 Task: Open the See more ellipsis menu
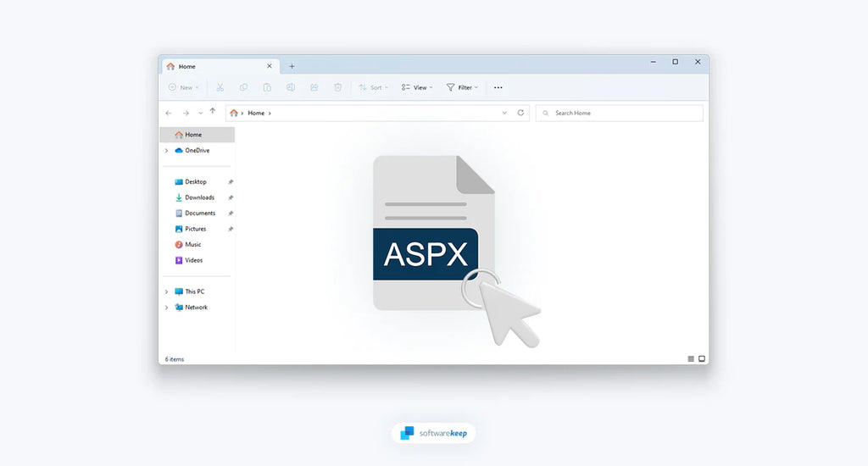(x=498, y=87)
